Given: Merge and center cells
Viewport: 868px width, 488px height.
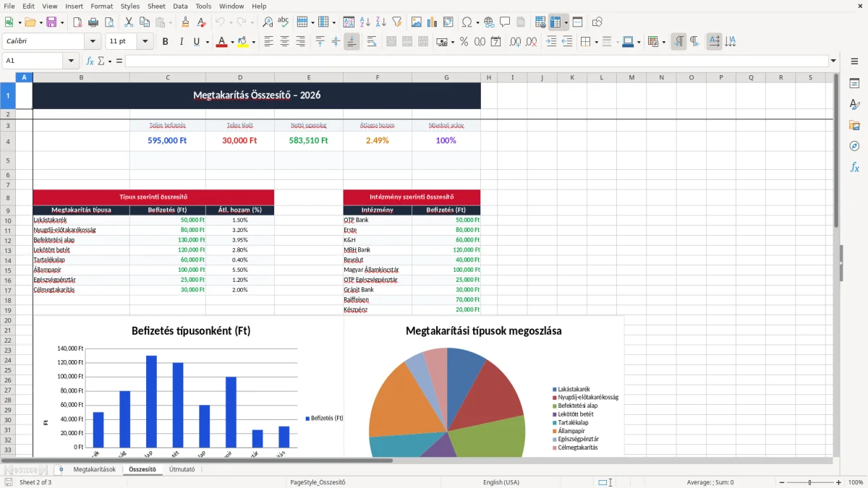Looking at the screenshot, I should 391,42.
